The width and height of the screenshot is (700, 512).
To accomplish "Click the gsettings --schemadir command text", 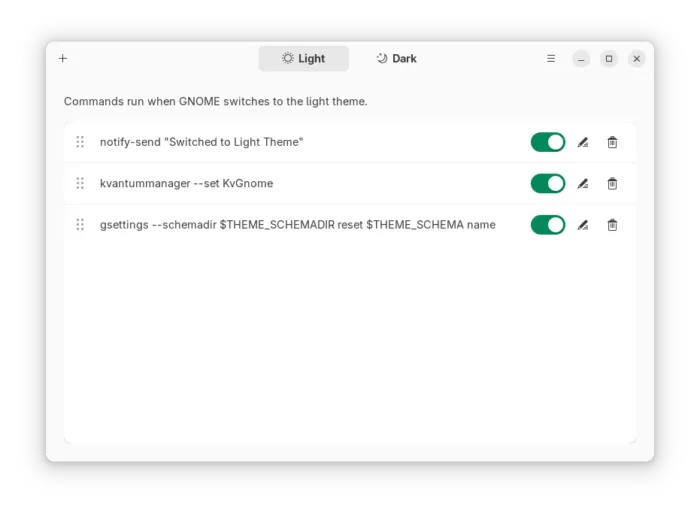I will click(297, 224).
